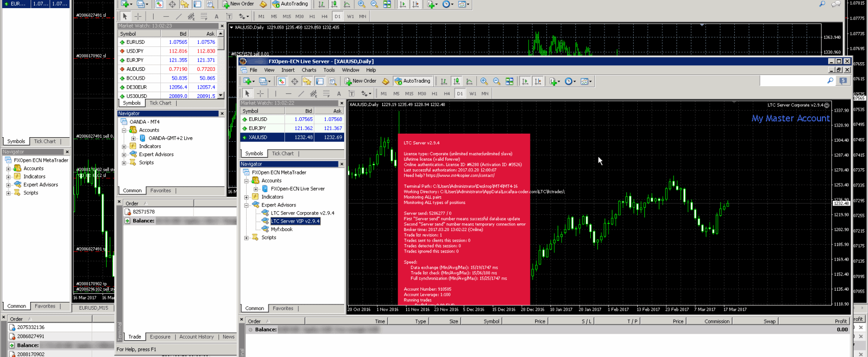Zoom in chart in FXOpen-ECN Live Server toolbar

pyautogui.click(x=484, y=81)
